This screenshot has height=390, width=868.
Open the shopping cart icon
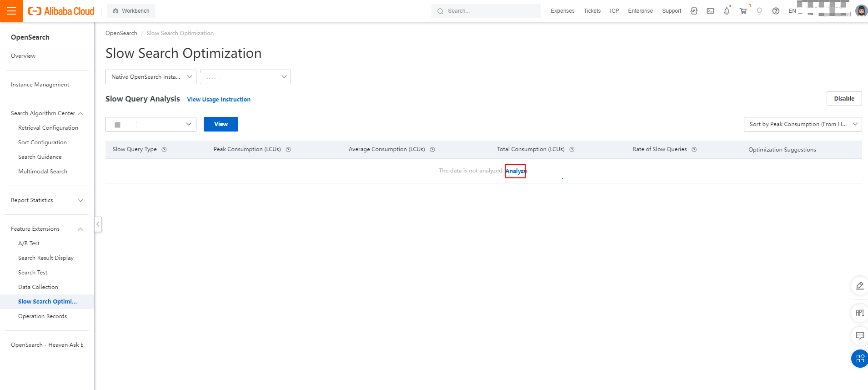click(743, 11)
